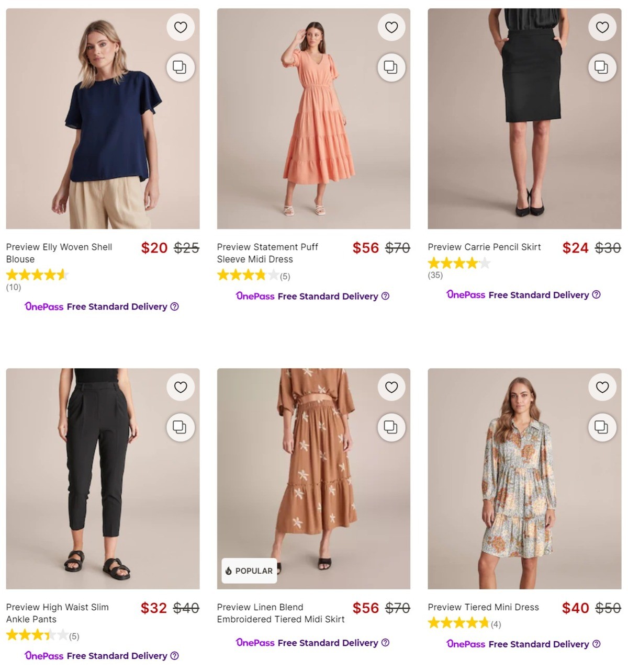Add the Carrie Pencil Skirt to favorites

pyautogui.click(x=602, y=27)
